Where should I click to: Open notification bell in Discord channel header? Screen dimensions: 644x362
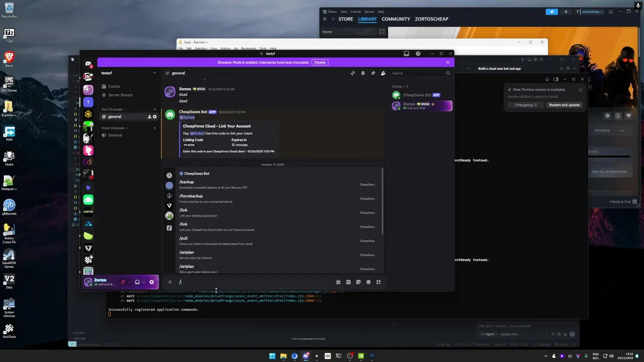click(x=363, y=73)
